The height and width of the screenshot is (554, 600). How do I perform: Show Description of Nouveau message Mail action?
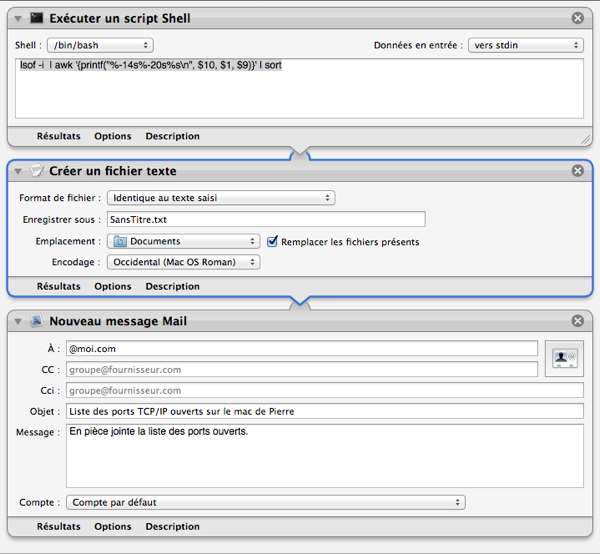tap(172, 526)
